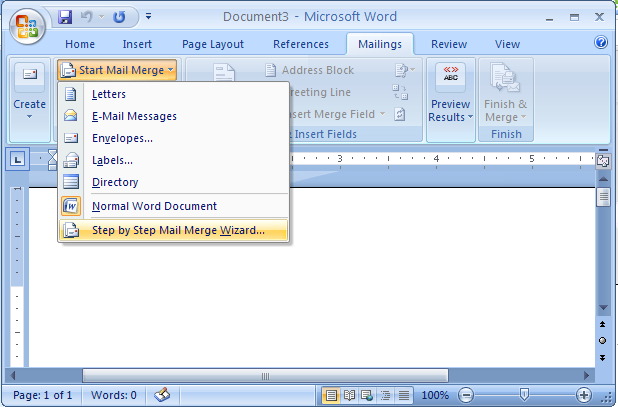Click the Repeat icon in Quick Access toolbar

click(x=120, y=17)
